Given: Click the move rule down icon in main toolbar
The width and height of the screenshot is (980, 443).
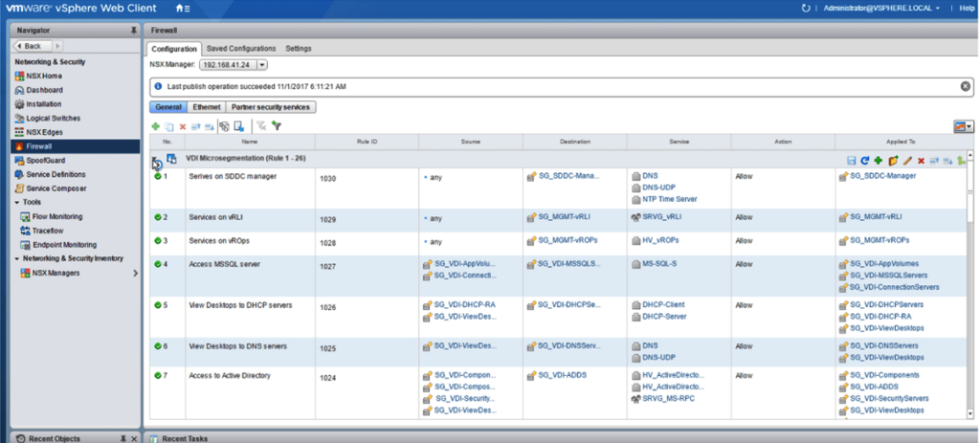Looking at the screenshot, I should coord(210,126).
